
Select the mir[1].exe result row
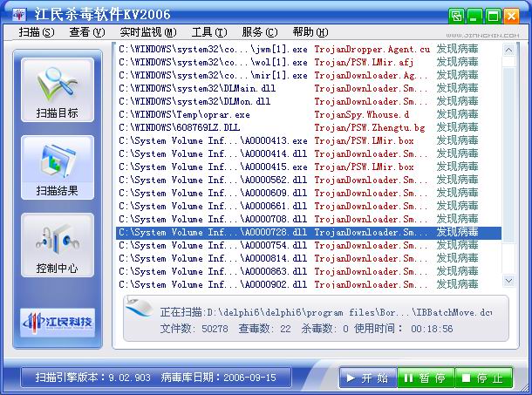309,75
